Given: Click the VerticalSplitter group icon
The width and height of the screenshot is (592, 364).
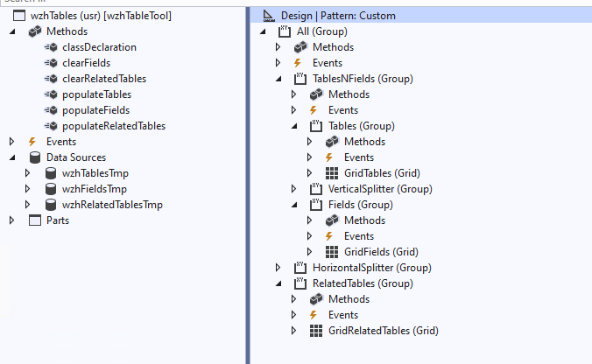Looking at the screenshot, I should click(315, 189).
